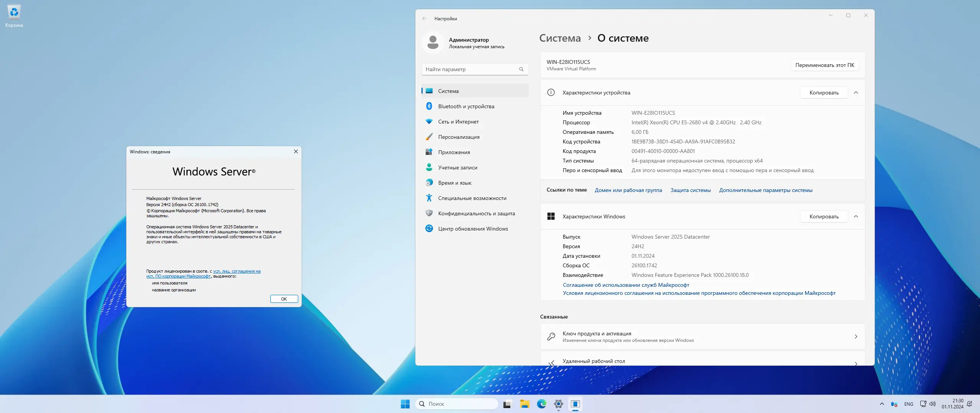Click the Settings back arrow icon
This screenshot has width=980, height=413.
click(x=424, y=18)
